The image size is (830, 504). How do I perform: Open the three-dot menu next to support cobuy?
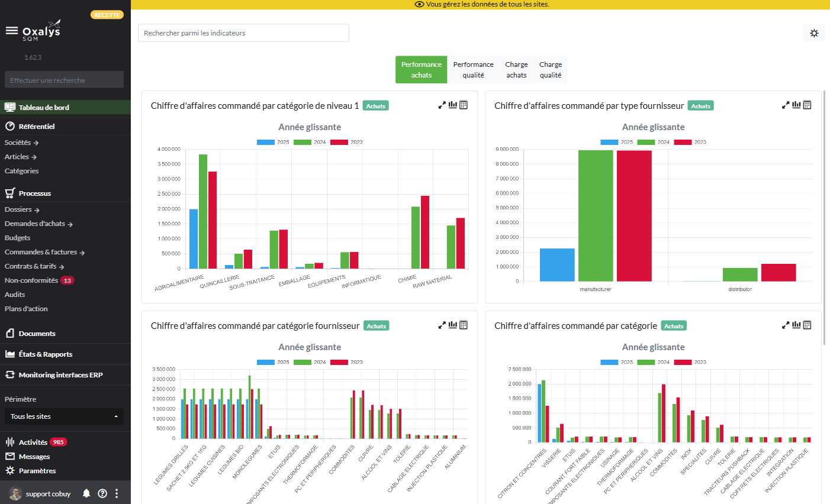(x=116, y=493)
